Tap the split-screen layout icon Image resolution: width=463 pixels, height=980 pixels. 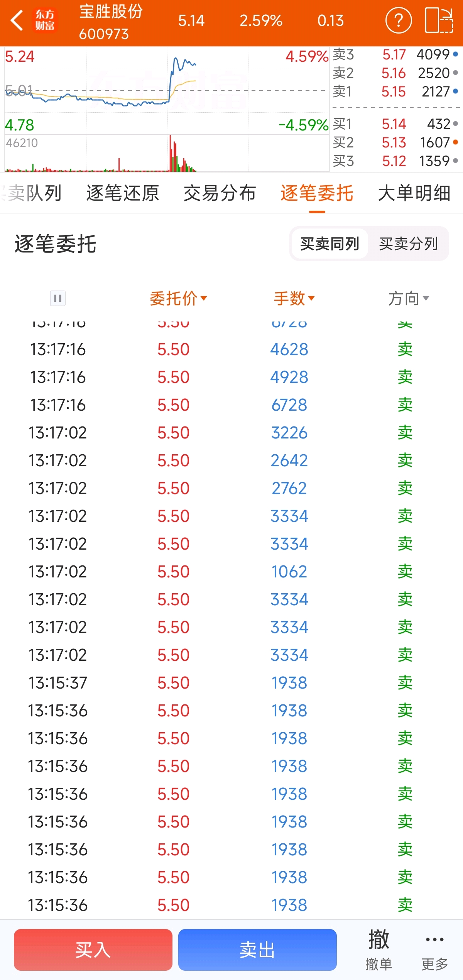tap(439, 20)
